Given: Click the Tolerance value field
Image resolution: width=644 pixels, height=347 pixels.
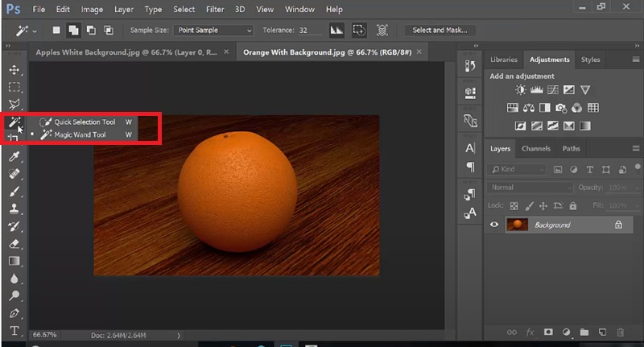Looking at the screenshot, I should click(x=310, y=31).
